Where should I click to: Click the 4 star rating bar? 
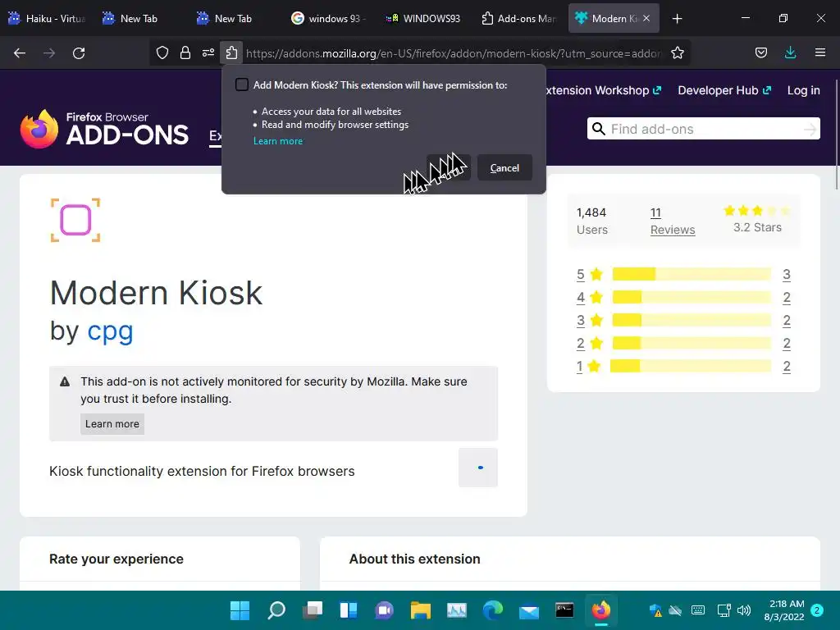tap(692, 297)
